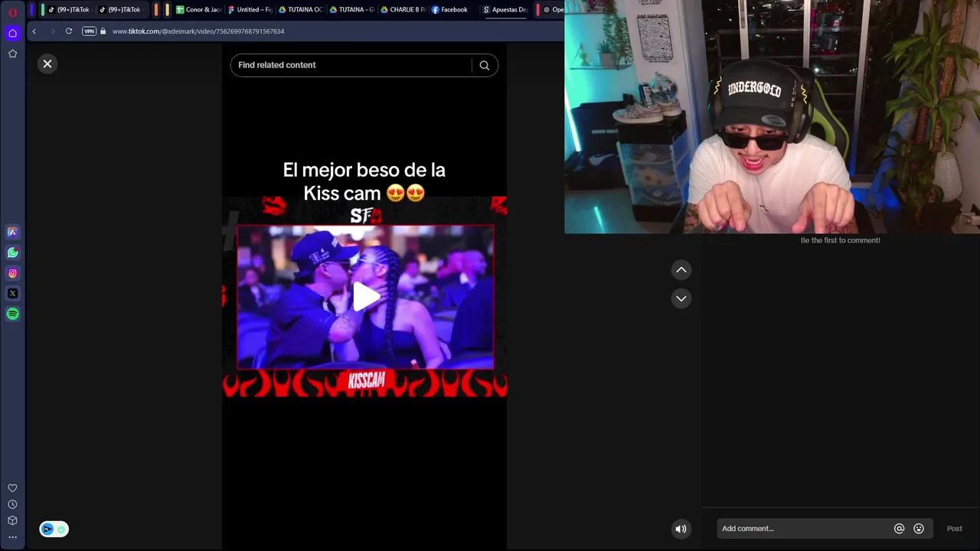Close the TikTok video viewer
980x551 pixels.
[47, 64]
